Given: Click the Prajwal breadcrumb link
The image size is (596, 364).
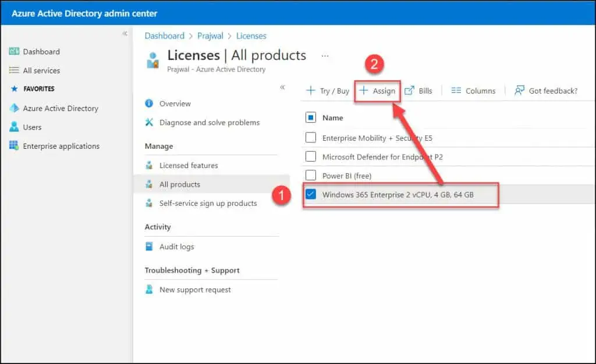Looking at the screenshot, I should pos(210,35).
